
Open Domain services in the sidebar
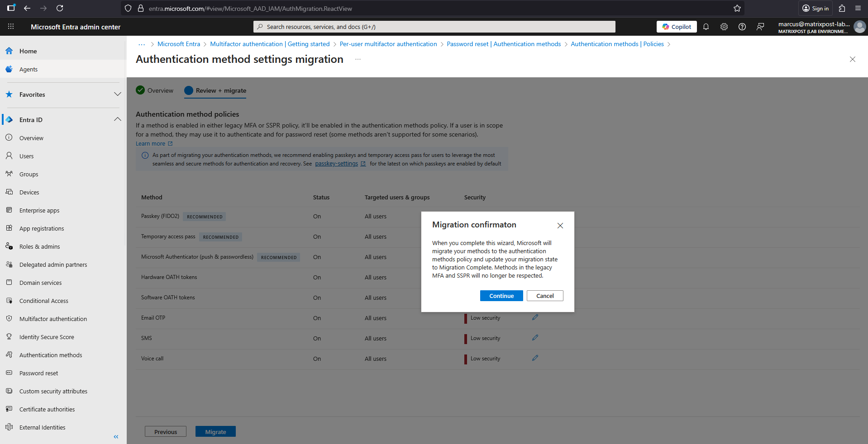pos(40,283)
